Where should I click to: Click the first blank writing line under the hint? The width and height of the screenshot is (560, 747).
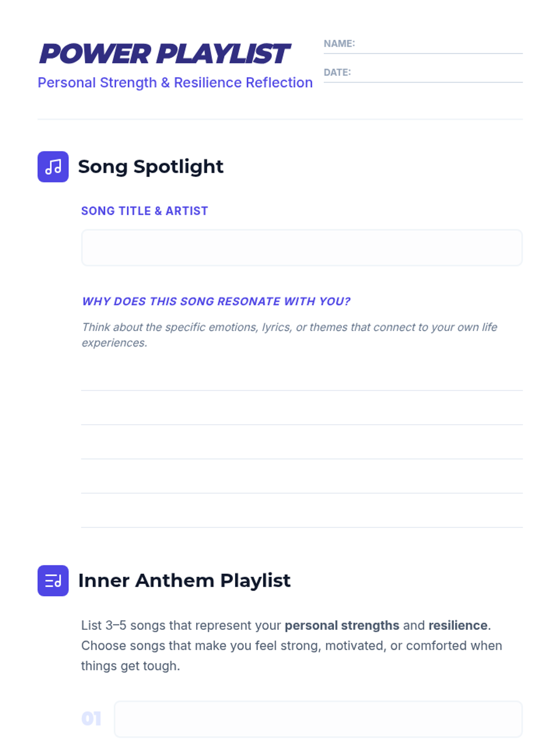pos(301,382)
